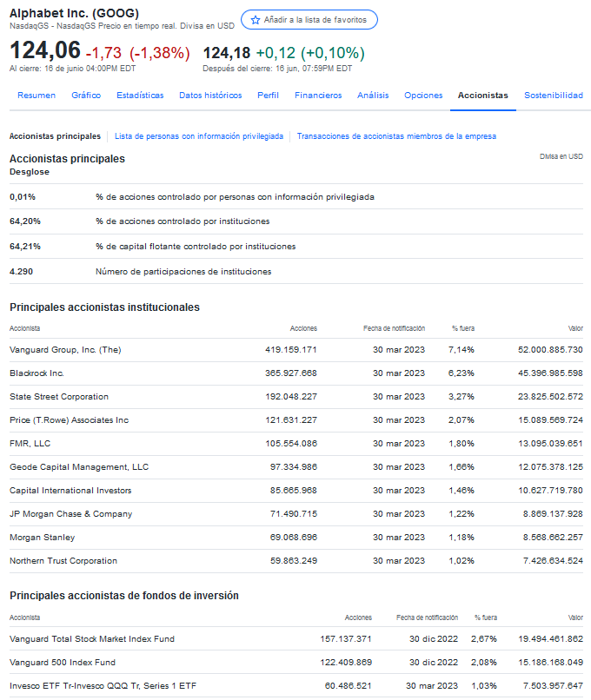Click Vanguard Group shares value 419.159.171
This screenshot has height=700, width=591.
click(x=291, y=350)
